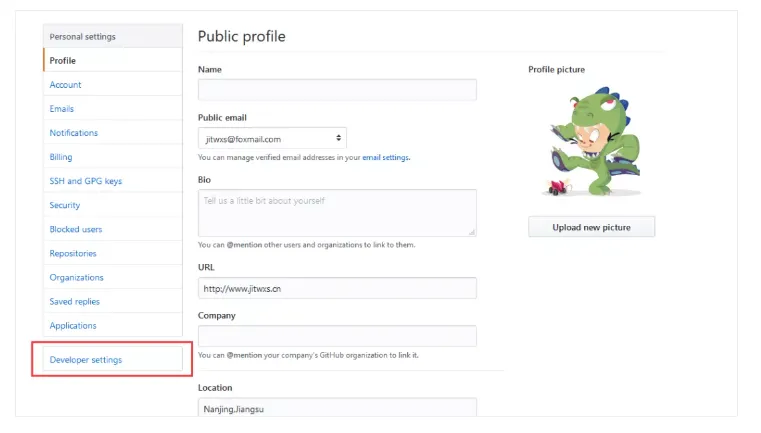Open Developer settings
Image resolution: width=761 pixels, height=433 pixels.
click(86, 360)
